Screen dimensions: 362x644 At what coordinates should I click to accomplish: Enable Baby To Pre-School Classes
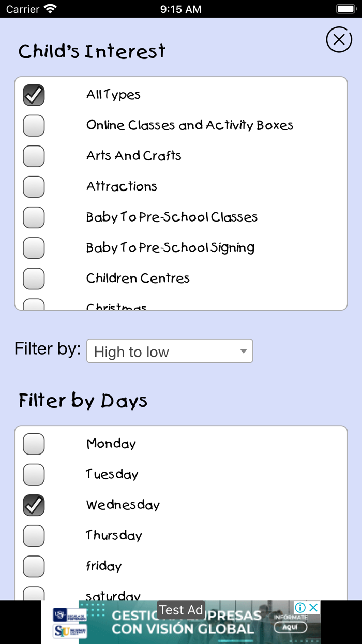pos(33,217)
